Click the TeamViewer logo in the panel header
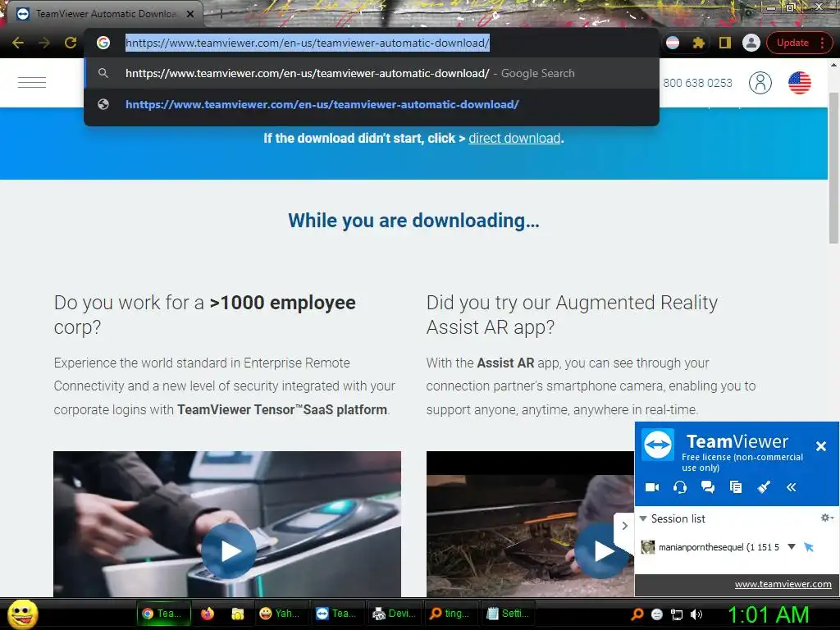 click(658, 444)
